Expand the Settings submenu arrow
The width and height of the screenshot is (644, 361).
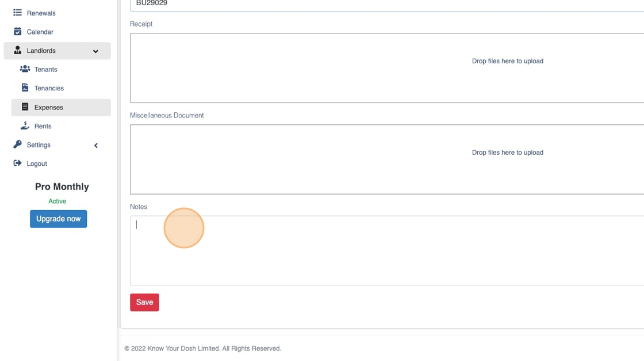[x=96, y=146]
